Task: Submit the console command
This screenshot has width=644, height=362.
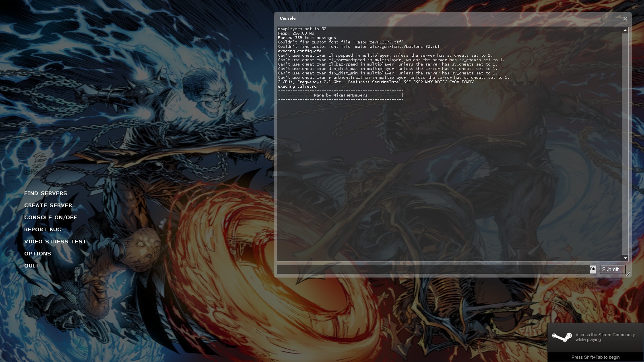Action: tap(613, 269)
